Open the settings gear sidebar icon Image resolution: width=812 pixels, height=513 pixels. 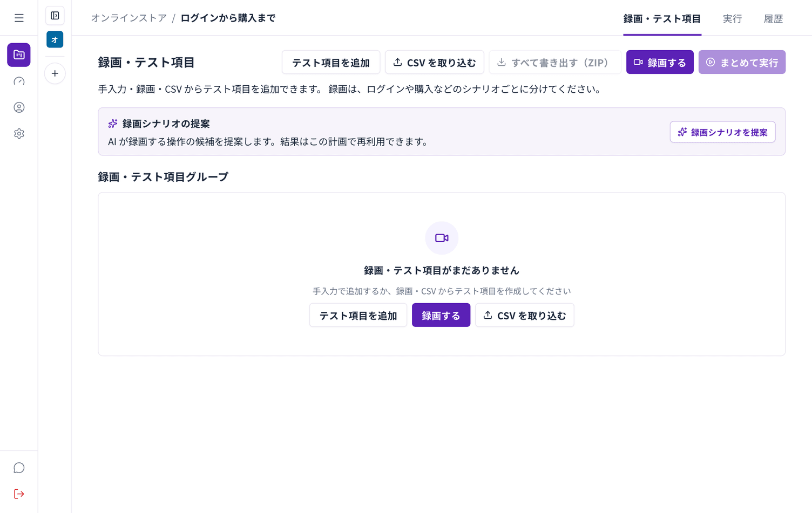point(19,134)
